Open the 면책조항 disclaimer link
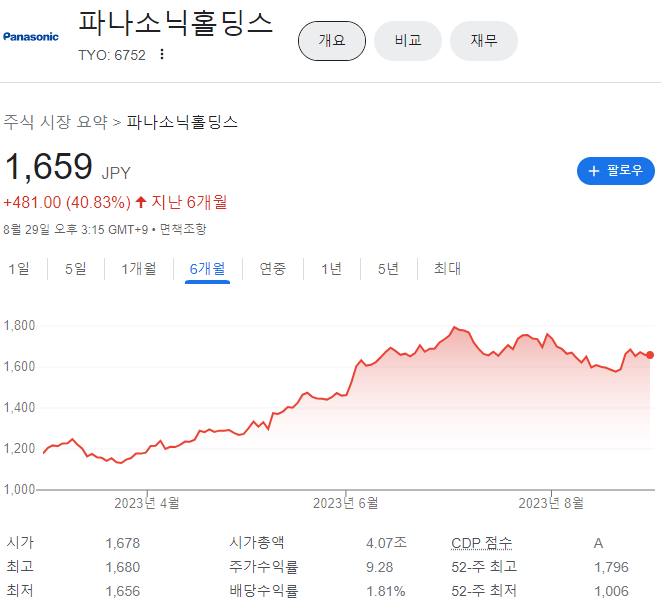Image resolution: width=661 pixels, height=605 pixels. pos(183,229)
